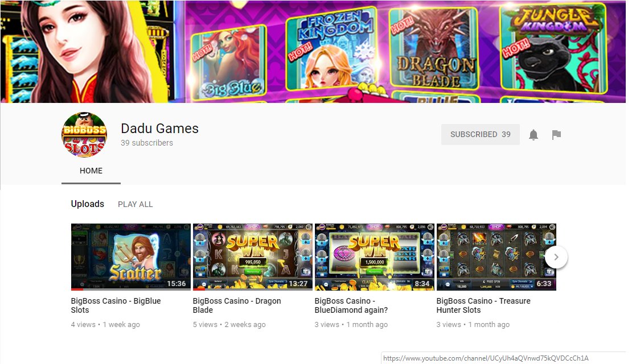Click '4 views • 1 week ago' text
Viewport: 640px width, 364px height.
[x=105, y=324]
